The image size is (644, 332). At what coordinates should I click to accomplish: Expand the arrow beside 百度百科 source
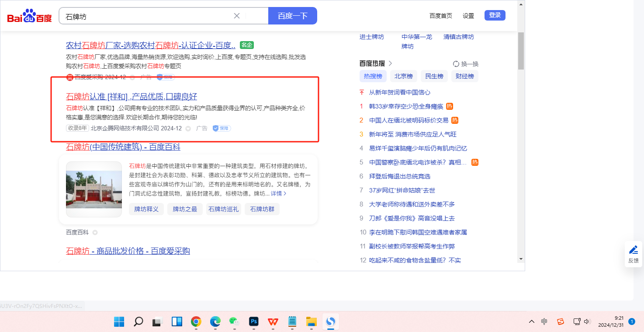pyautogui.click(x=95, y=233)
